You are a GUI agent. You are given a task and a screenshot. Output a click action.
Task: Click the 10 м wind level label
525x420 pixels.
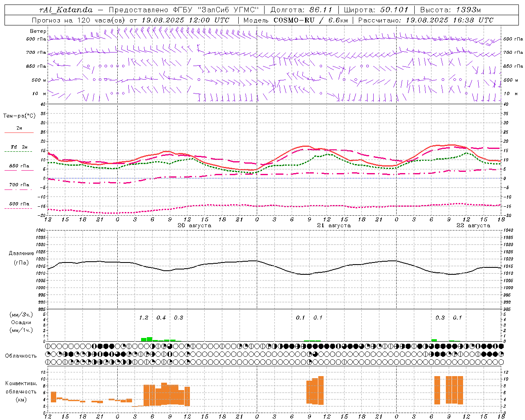39,94
